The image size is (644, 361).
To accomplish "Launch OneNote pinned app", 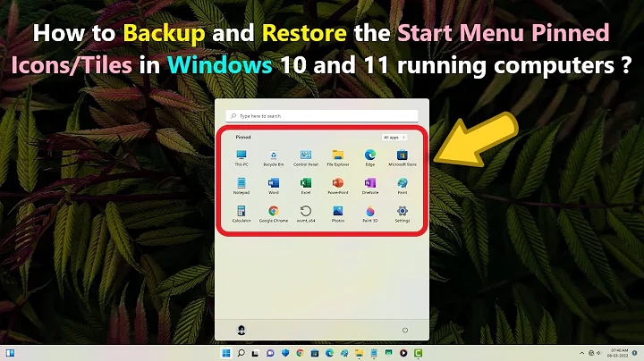I will [370, 186].
